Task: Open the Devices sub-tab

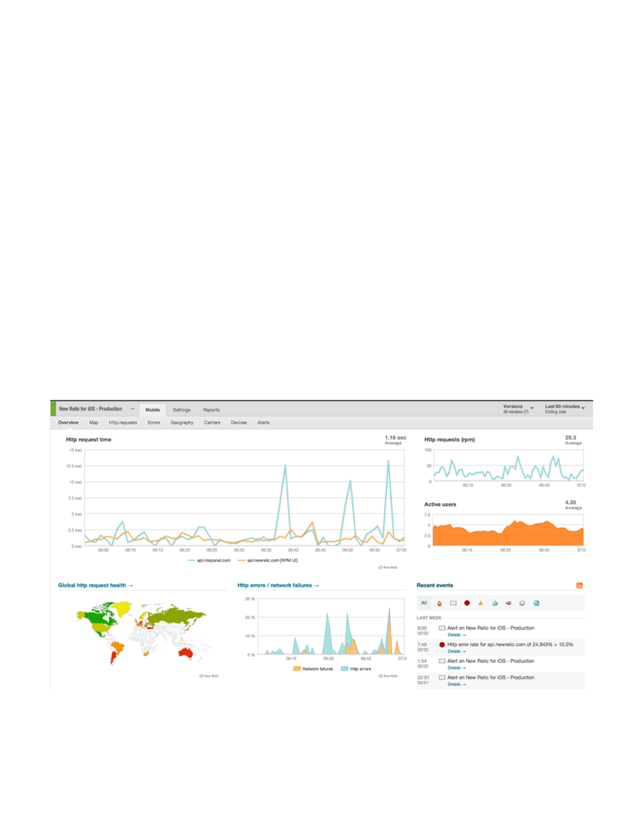Action: point(239,423)
